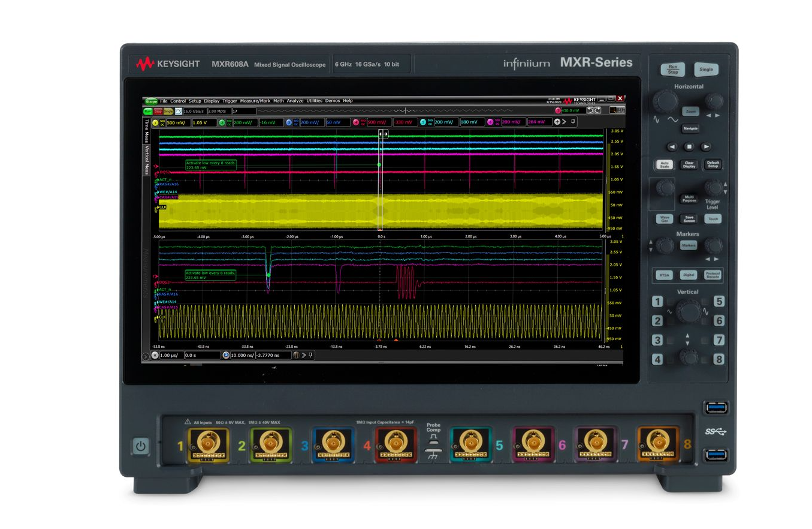Click the zoom window handle at top of waveform

[x=384, y=135]
